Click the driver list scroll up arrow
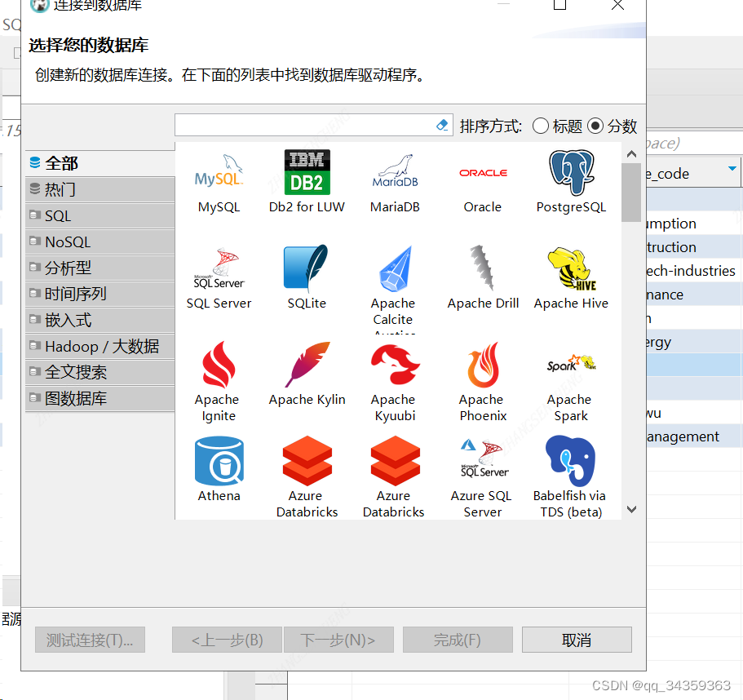This screenshot has width=743, height=700. coord(631,153)
